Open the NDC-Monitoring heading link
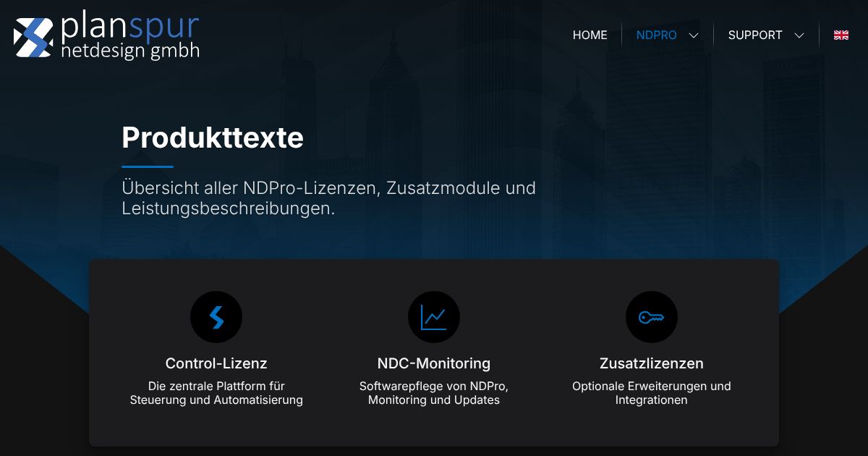This screenshot has height=456, width=868. coord(434,363)
